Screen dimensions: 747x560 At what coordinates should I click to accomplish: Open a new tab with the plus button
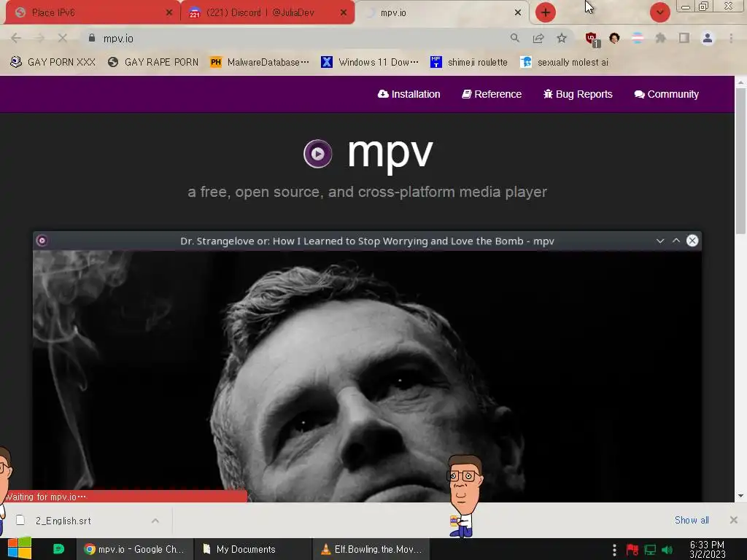tap(546, 12)
